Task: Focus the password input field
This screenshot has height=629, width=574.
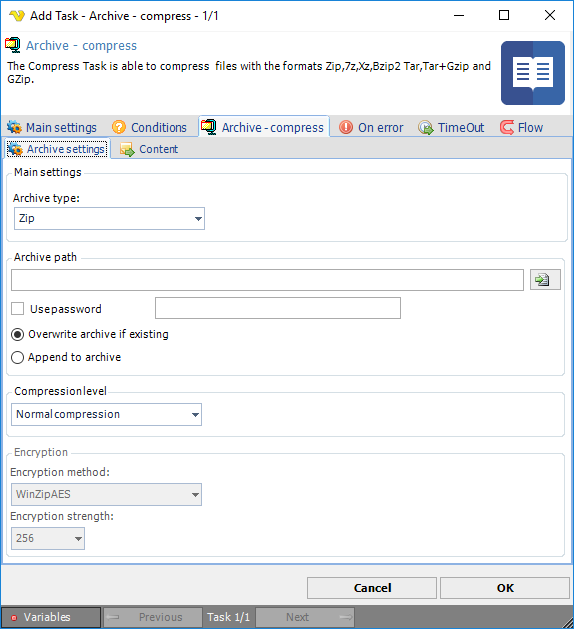Action: click(278, 308)
